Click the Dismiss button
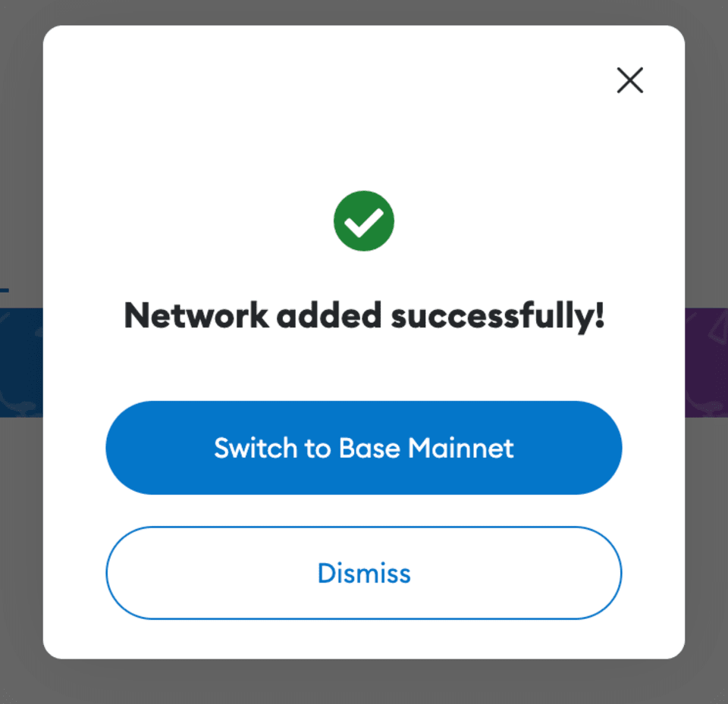This screenshot has height=704, width=728. coord(364,573)
